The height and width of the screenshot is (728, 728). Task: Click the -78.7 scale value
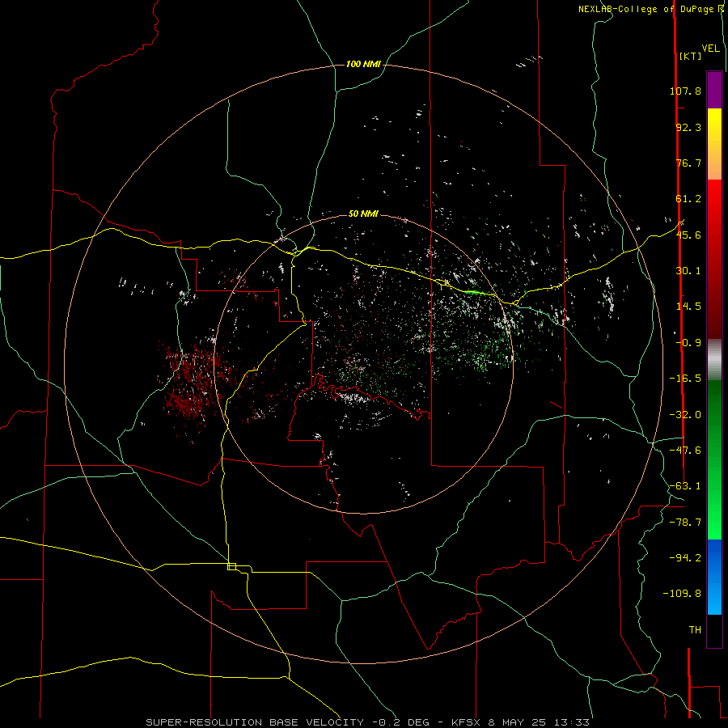(x=685, y=523)
